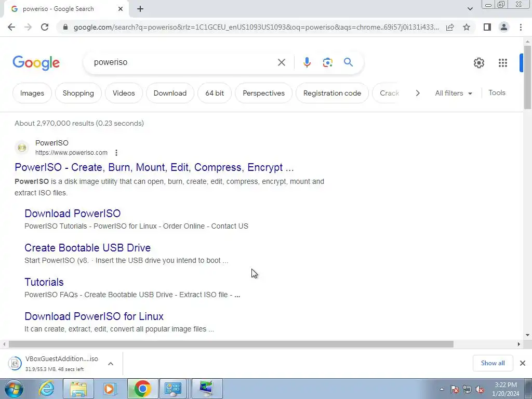Click the PowerISO site favicon

[22, 148]
